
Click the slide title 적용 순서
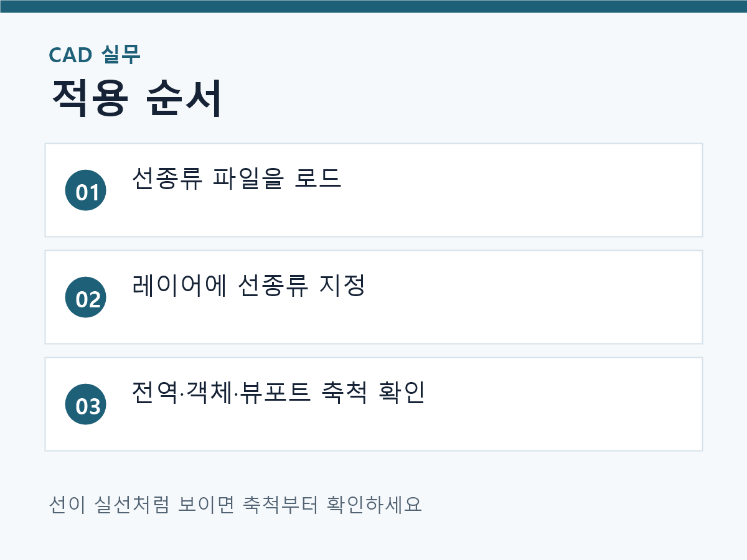(136, 98)
